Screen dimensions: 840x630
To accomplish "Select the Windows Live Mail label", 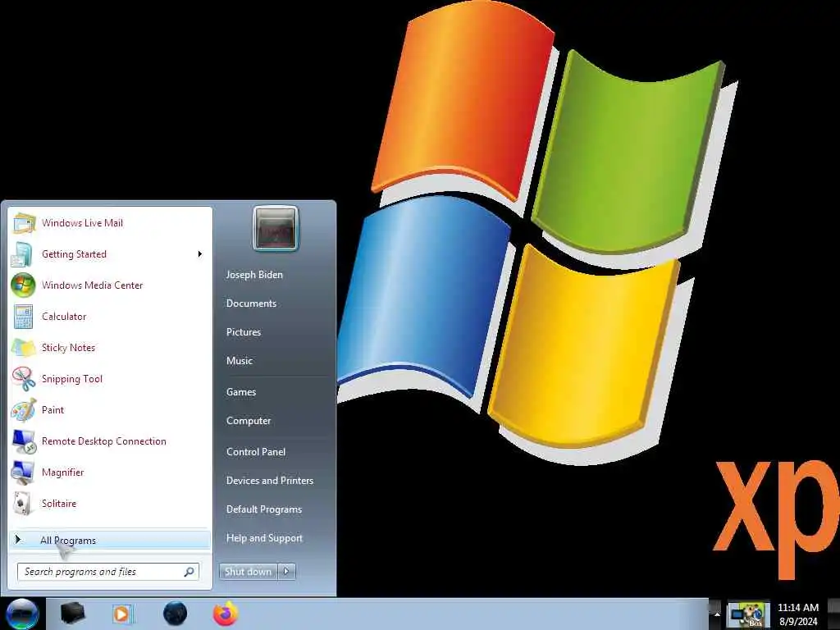I will tap(83, 223).
